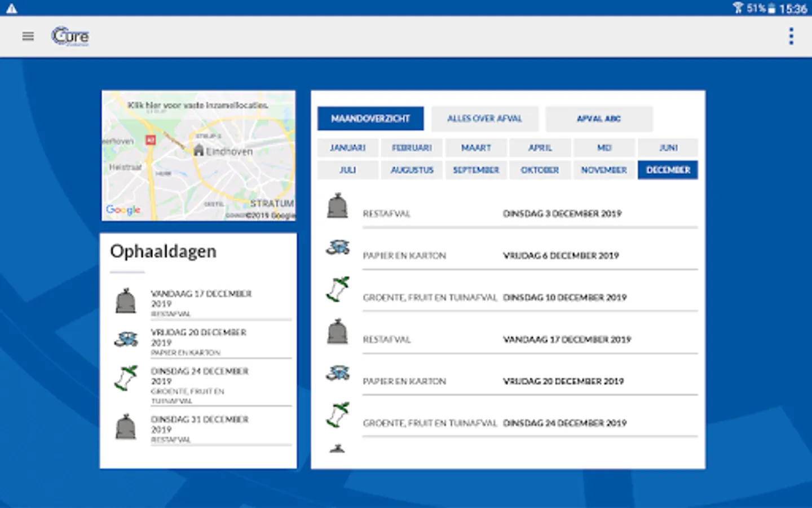The height and width of the screenshot is (508, 812).
Task: Select the Februari month button
Action: (412, 148)
